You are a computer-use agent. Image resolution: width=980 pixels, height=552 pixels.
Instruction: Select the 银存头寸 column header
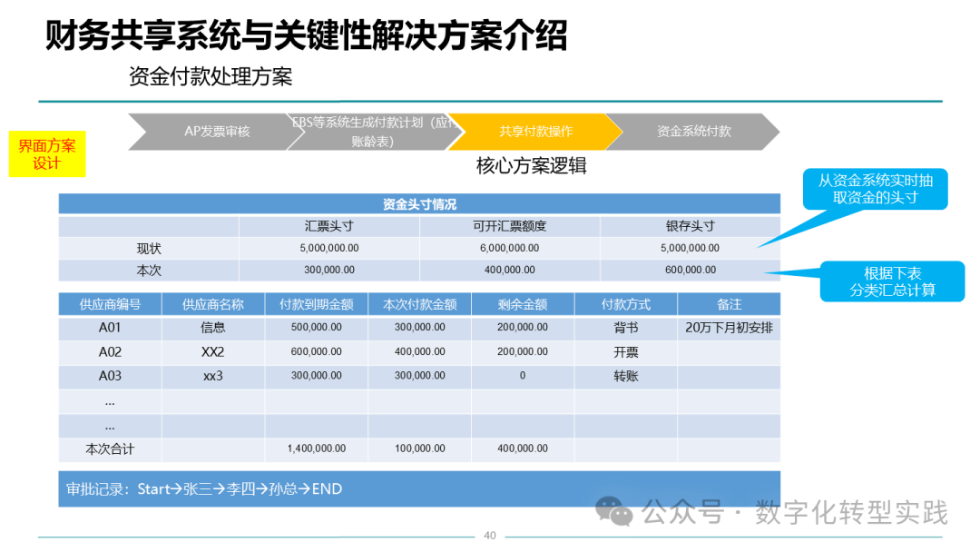[690, 226]
